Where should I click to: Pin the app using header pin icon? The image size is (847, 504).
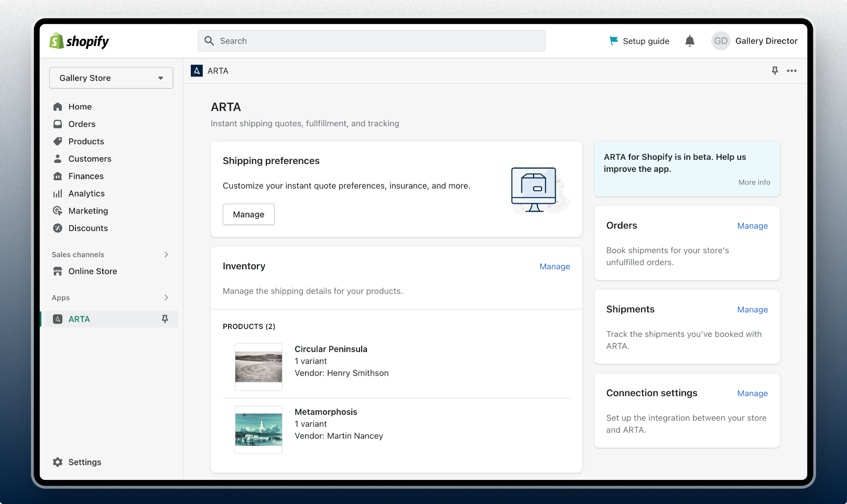pyautogui.click(x=775, y=71)
